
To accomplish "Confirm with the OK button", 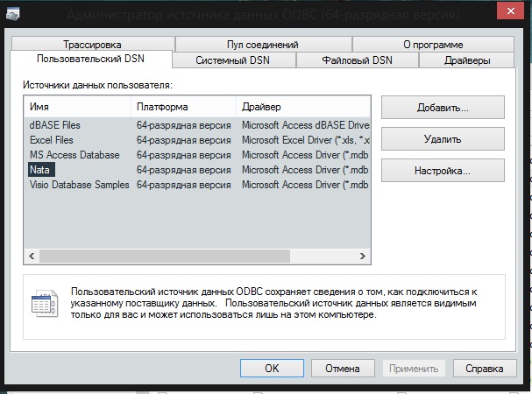I will [x=272, y=369].
